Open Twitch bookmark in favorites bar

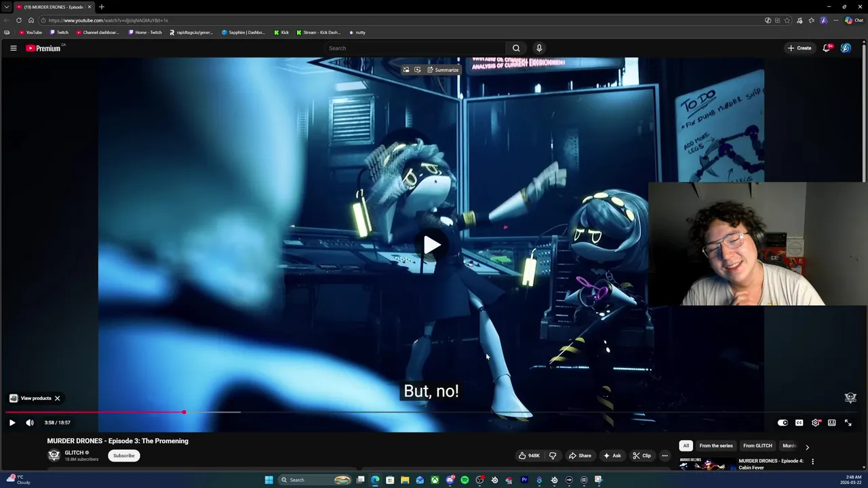[x=59, y=33]
